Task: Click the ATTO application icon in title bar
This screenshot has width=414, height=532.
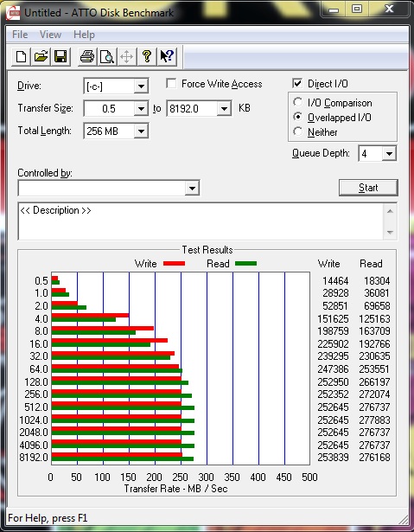Action: (x=13, y=13)
